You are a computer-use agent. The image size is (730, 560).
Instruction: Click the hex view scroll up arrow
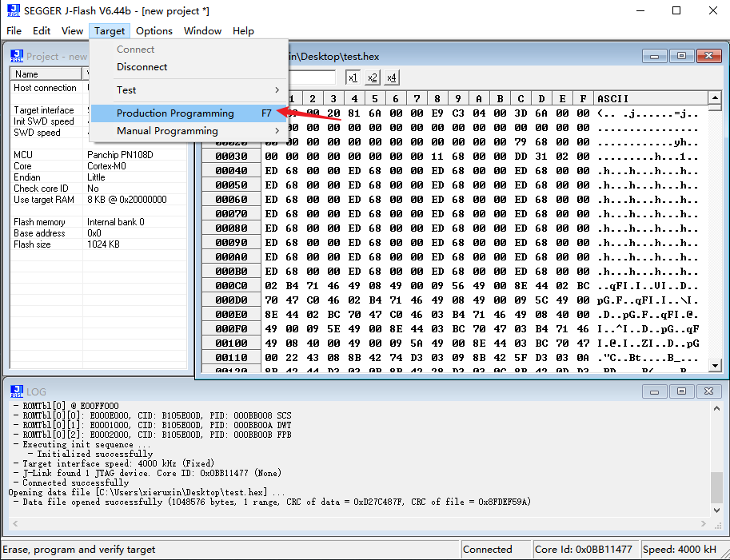pyautogui.click(x=715, y=97)
